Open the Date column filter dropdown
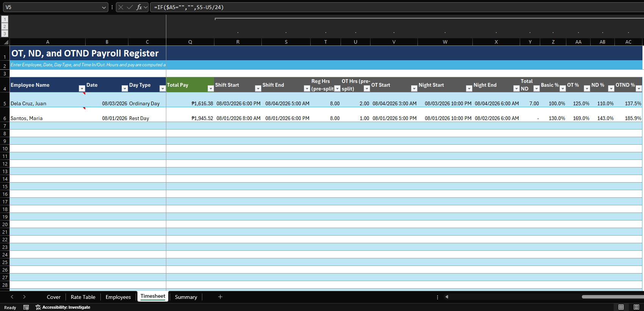 click(x=125, y=89)
